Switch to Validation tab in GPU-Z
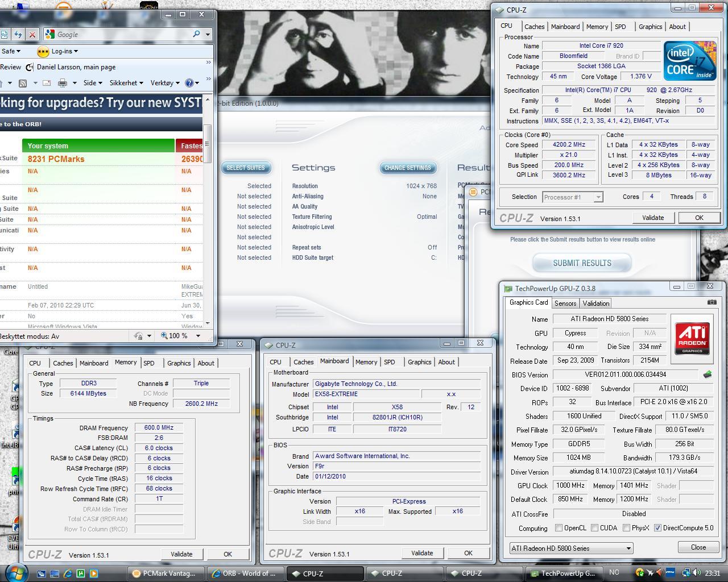Image resolution: width=728 pixels, height=582 pixels. point(595,304)
